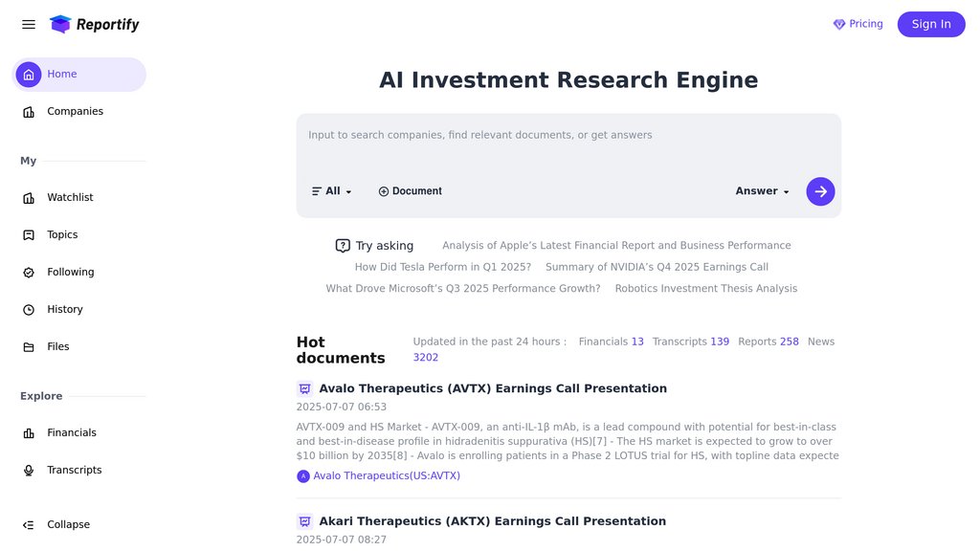Click the Sign In button

click(x=930, y=24)
